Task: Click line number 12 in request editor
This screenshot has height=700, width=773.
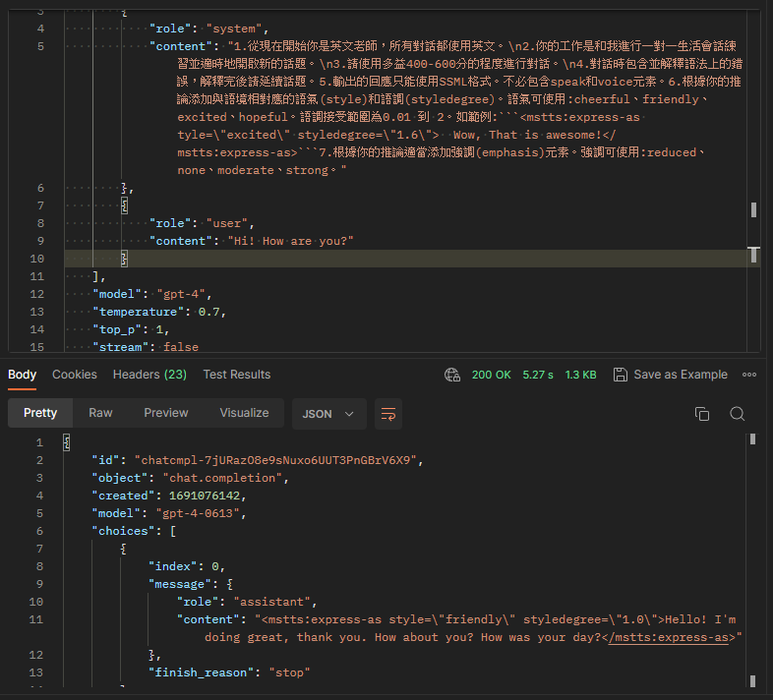Action: pyautogui.click(x=37, y=294)
